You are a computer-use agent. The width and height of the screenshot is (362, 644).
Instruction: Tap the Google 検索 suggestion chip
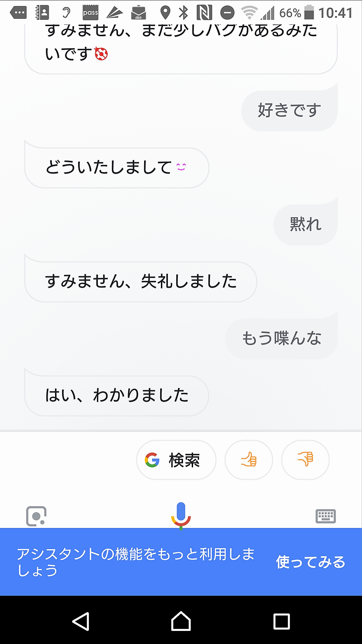tap(176, 460)
